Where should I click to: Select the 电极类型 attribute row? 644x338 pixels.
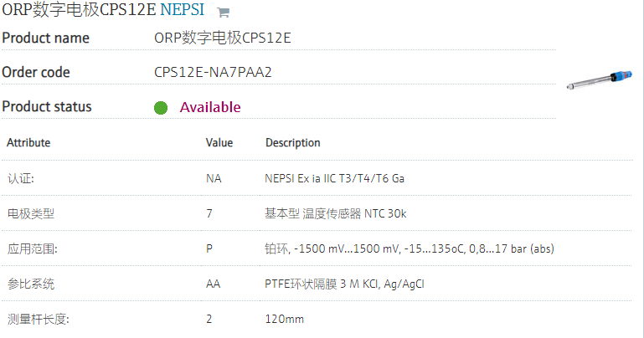tap(317, 213)
